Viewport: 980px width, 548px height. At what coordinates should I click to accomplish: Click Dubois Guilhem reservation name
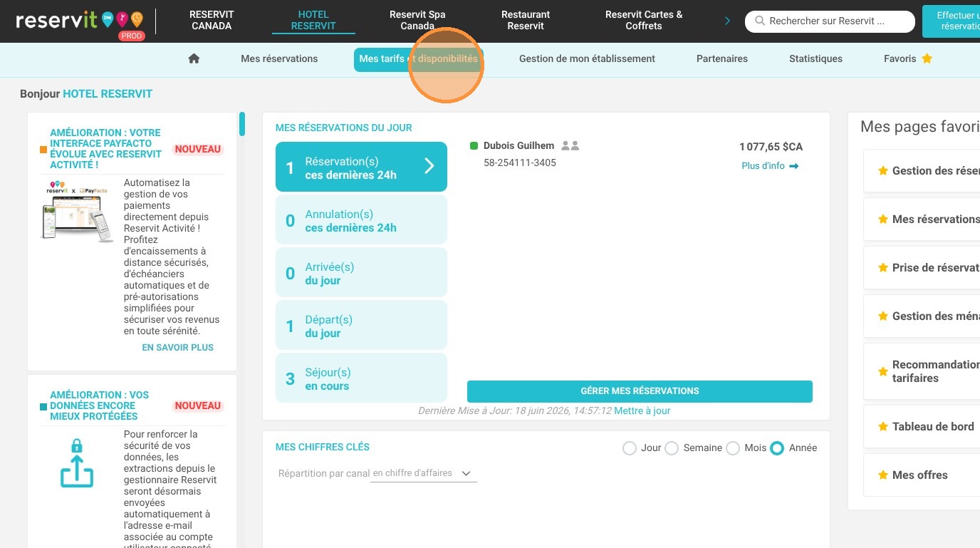(x=518, y=145)
